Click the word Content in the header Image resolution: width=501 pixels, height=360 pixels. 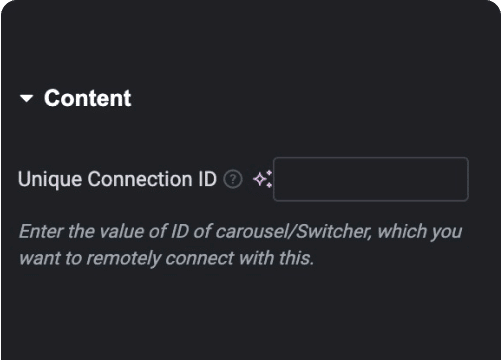(88, 98)
